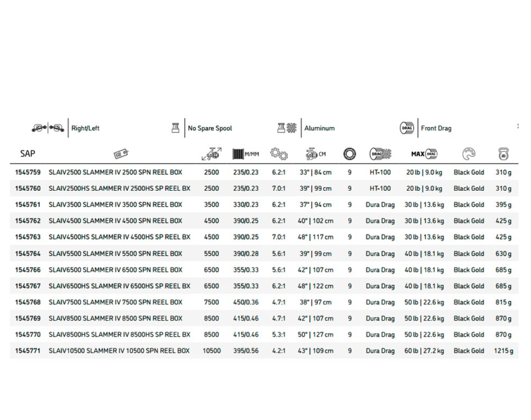This screenshot has height=420, width=531.
Task: Select SLAIV5500 SLAMMER IV 5500 SPN REEL BOX
Action: [115, 254]
